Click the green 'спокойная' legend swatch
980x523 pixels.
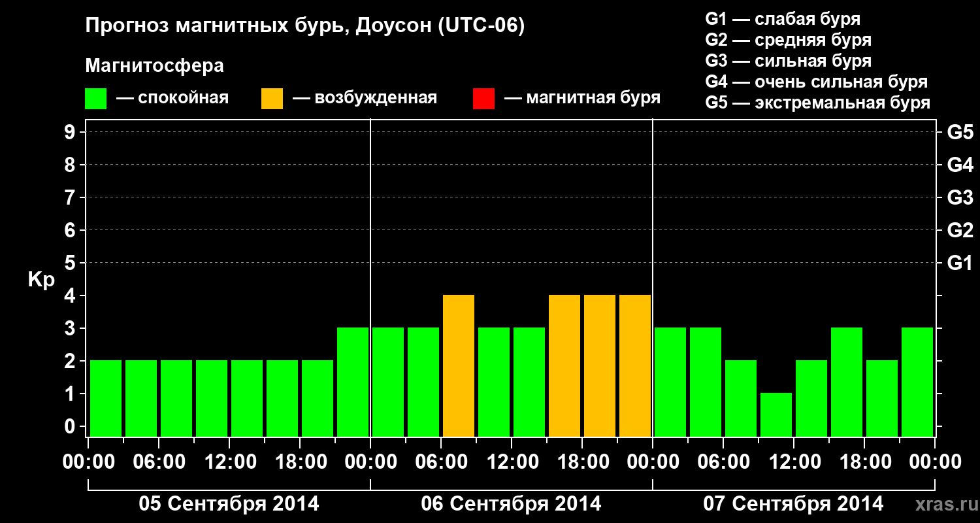point(95,99)
